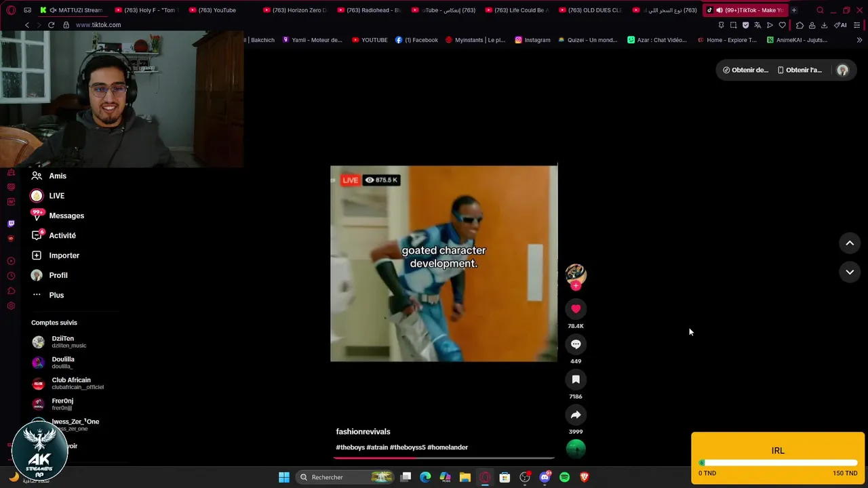The height and width of the screenshot is (488, 868).
Task: Click the fashionrevivals username
Action: coord(363,432)
